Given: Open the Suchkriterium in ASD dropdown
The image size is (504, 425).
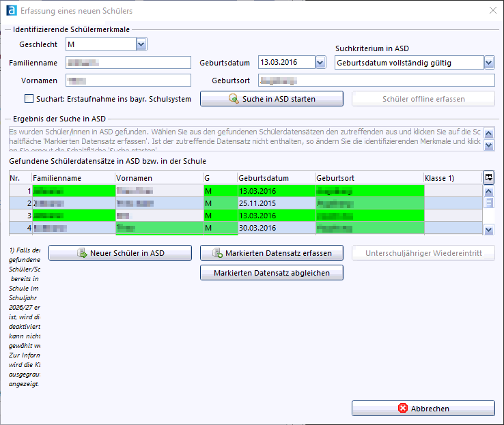Looking at the screenshot, I should point(488,63).
